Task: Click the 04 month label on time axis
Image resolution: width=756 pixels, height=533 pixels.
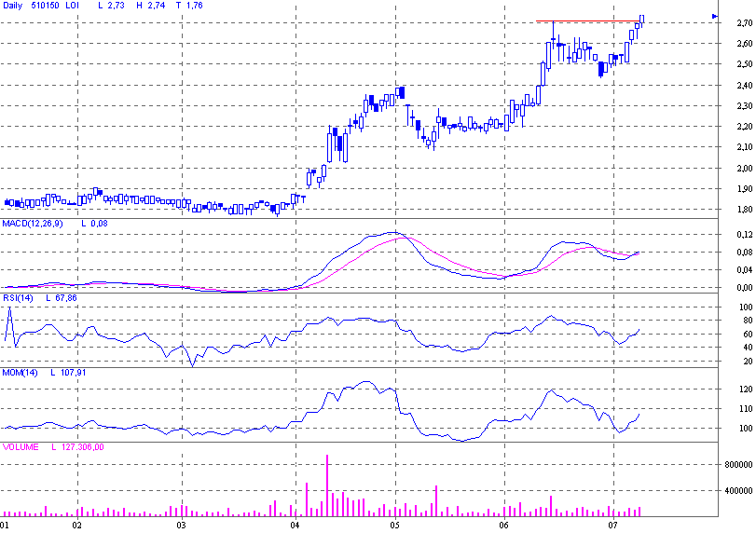Action: coord(295,526)
